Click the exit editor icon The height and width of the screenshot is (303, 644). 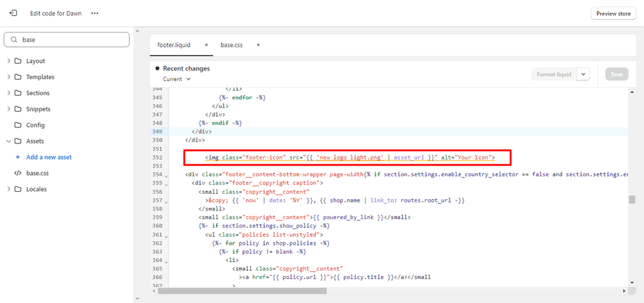click(x=13, y=13)
